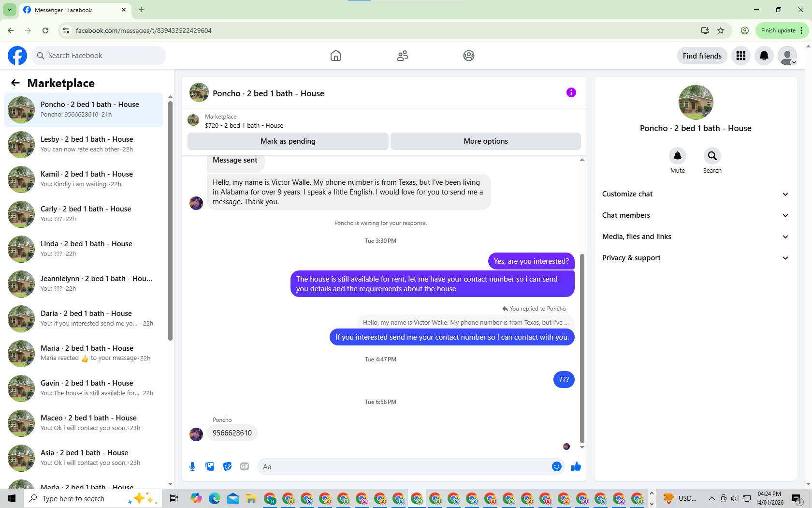Open the browser tab search dropdown

pyautogui.click(x=10, y=10)
